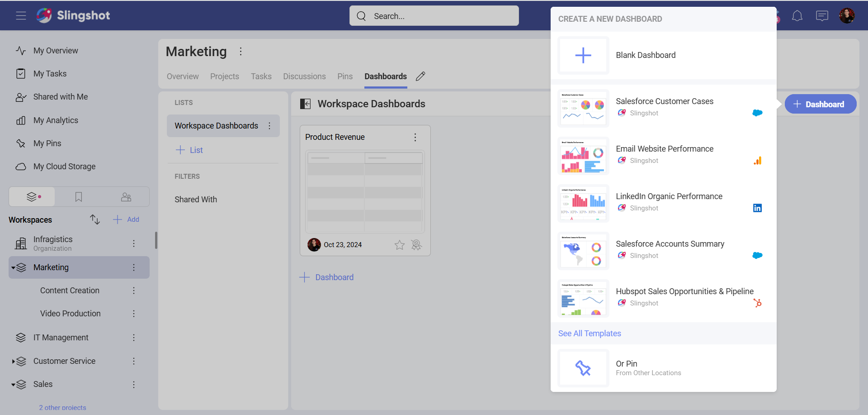Image resolution: width=868 pixels, height=415 pixels.
Task: Click the See All Templates link
Action: tap(590, 333)
